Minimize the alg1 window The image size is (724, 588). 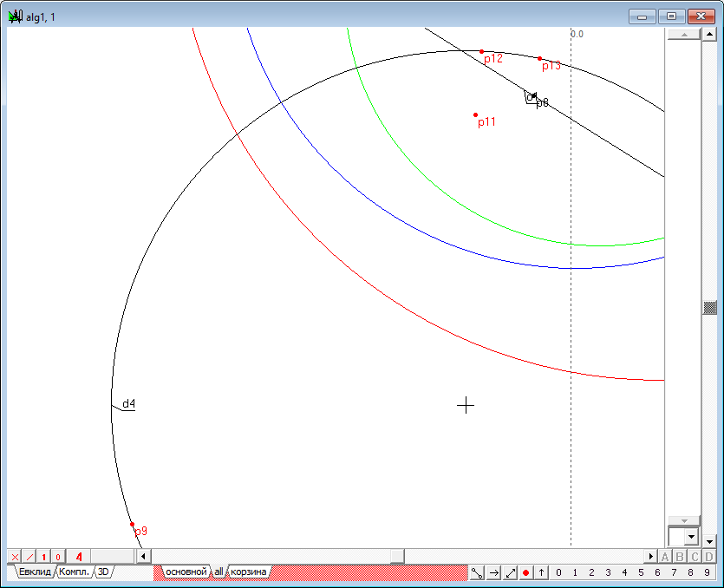[642, 16]
